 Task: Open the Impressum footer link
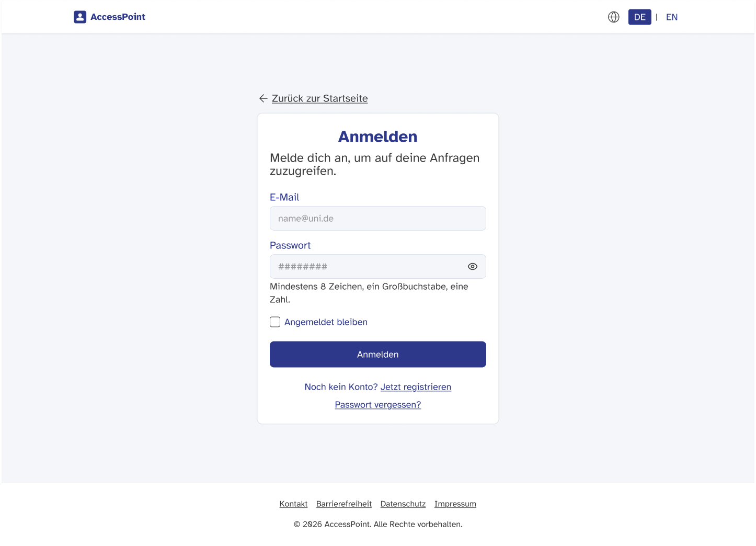point(455,504)
